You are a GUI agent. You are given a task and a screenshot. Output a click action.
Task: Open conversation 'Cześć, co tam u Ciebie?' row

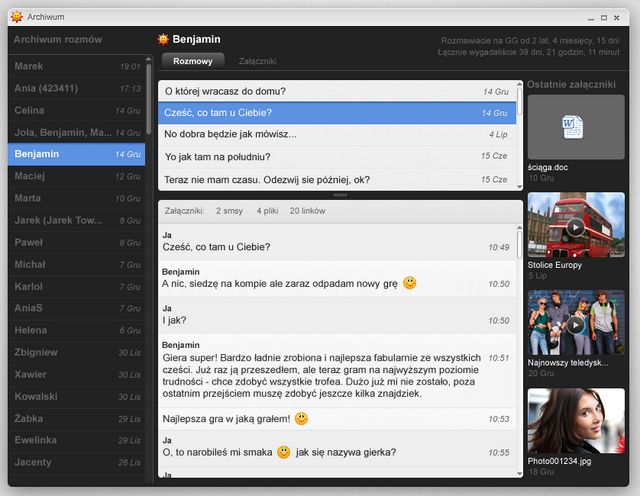click(x=337, y=113)
